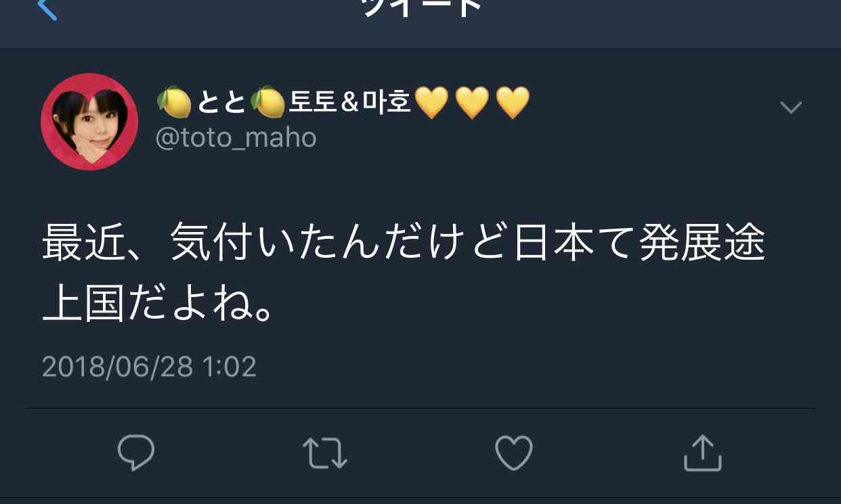The width and height of the screenshot is (841, 504).
Task: Open the tweet options chevron menu
Action: pos(791,107)
